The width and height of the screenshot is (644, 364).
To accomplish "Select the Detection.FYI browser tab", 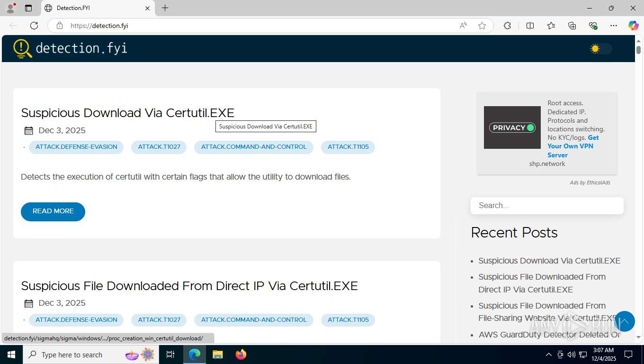I will click(97, 8).
